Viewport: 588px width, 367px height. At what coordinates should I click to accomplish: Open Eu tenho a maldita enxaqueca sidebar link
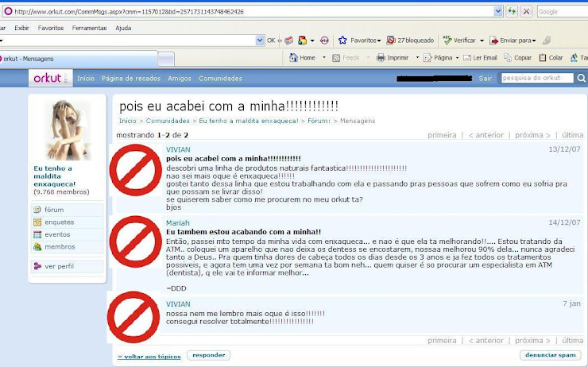coord(55,176)
